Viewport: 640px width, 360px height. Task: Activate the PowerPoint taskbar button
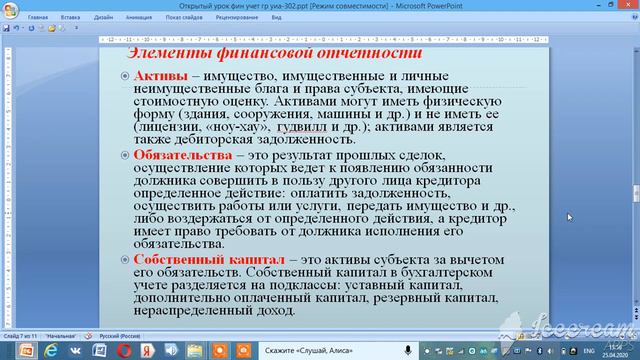coord(27,351)
